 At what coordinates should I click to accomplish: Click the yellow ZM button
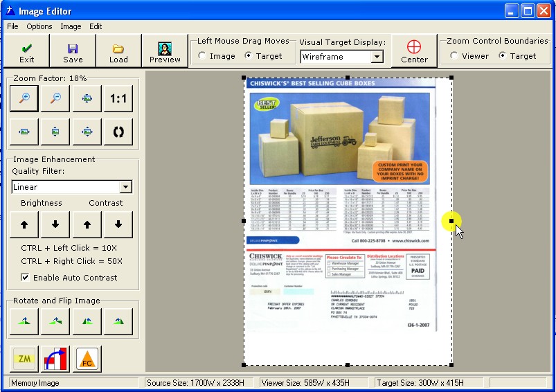(x=24, y=359)
